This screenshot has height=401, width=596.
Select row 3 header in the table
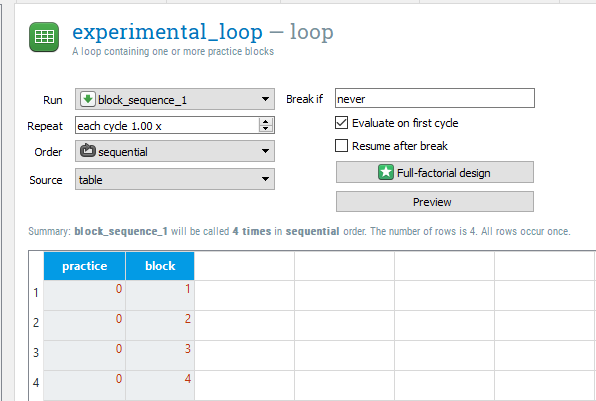point(36,353)
